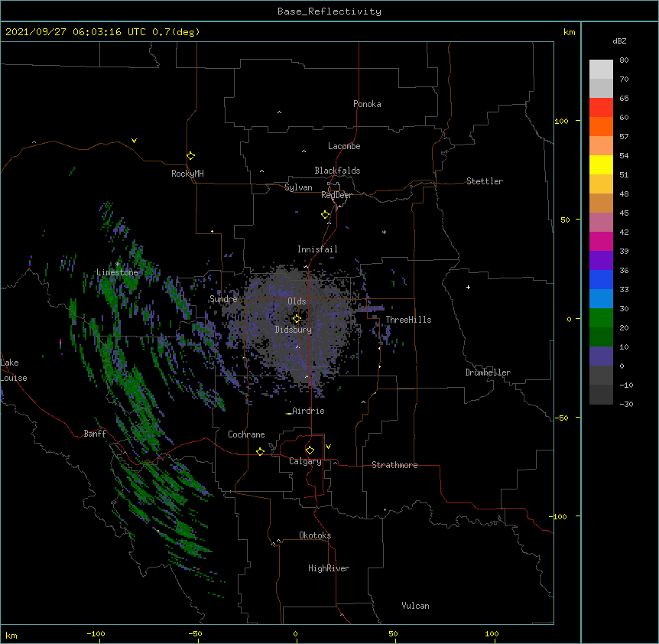
Task: Click the Drumheller label
Action: pos(488,372)
